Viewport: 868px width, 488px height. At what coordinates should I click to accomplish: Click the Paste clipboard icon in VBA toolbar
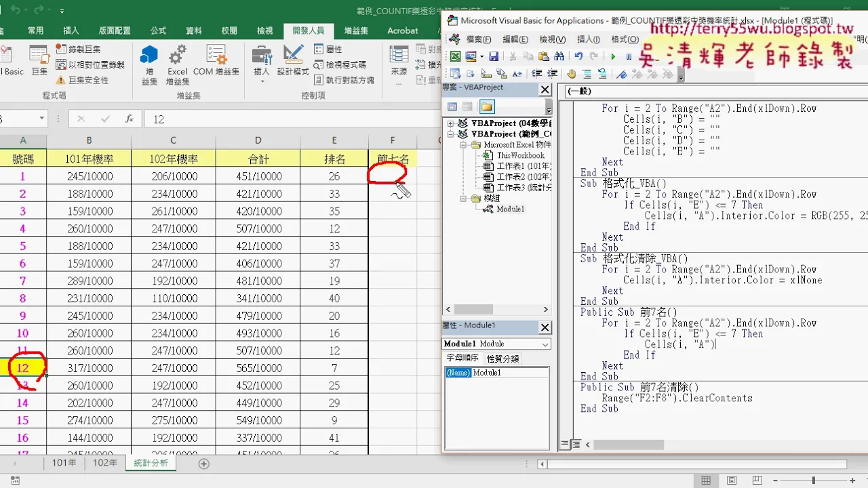coord(544,56)
